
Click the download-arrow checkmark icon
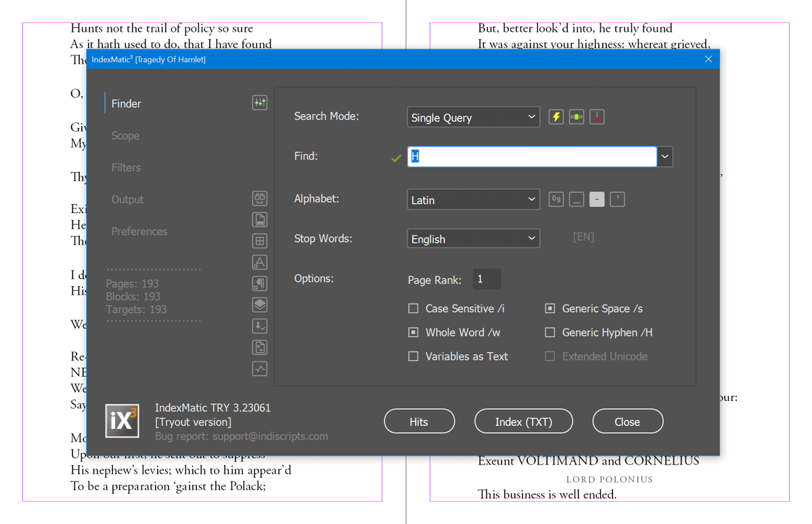tap(260, 326)
